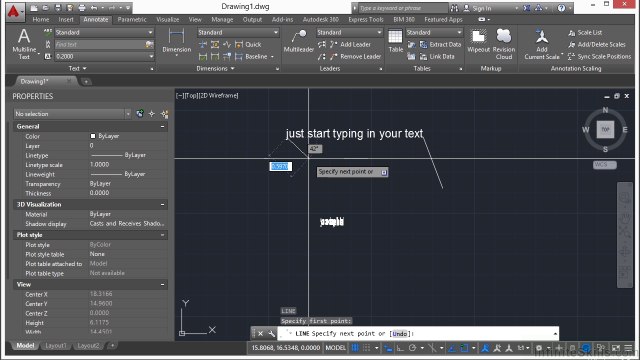Click the Undo option in command line
Image resolution: width=640 pixels, height=360 pixels.
(x=400, y=334)
